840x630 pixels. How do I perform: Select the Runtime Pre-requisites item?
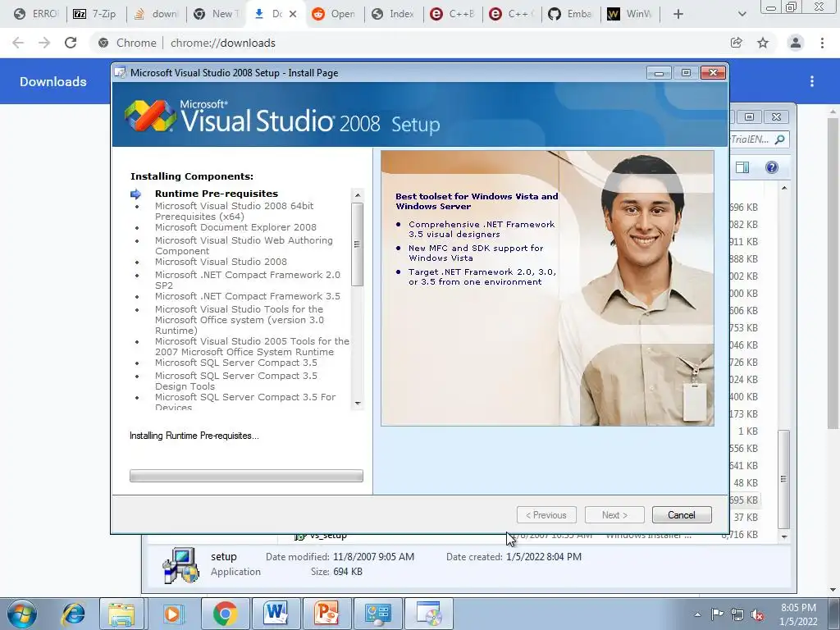coord(217,194)
